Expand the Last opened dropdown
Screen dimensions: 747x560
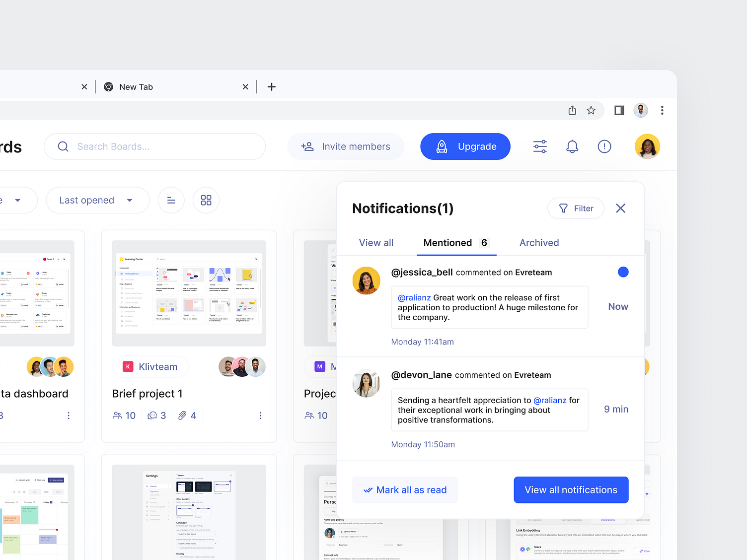click(97, 200)
